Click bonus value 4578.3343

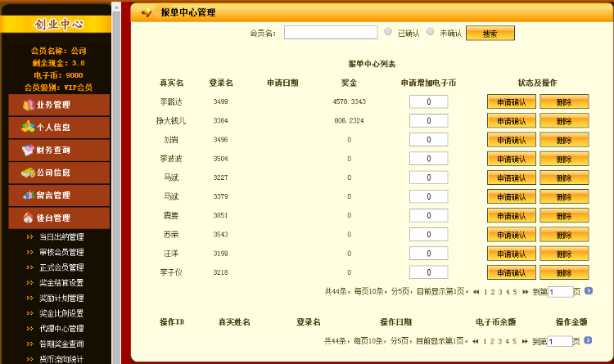(x=350, y=101)
